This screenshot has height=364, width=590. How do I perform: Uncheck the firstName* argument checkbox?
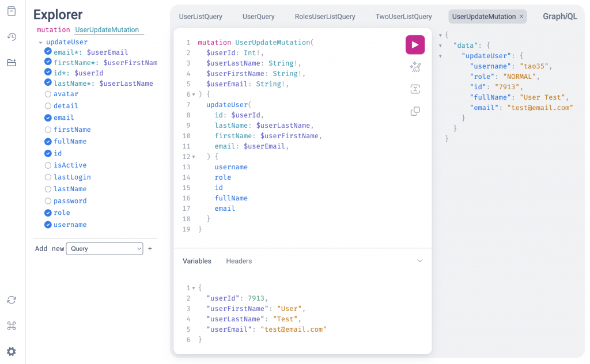(x=48, y=62)
